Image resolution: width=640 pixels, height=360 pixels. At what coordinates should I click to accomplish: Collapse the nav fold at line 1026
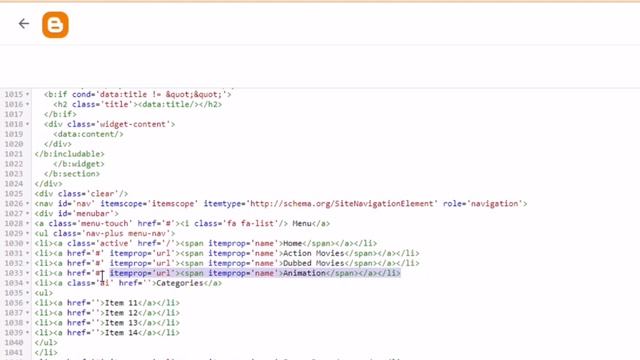click(x=28, y=204)
